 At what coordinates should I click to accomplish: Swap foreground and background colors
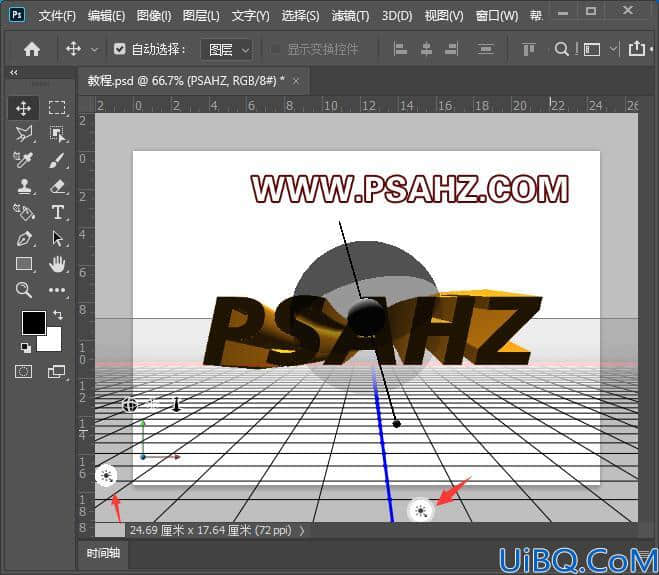58,315
